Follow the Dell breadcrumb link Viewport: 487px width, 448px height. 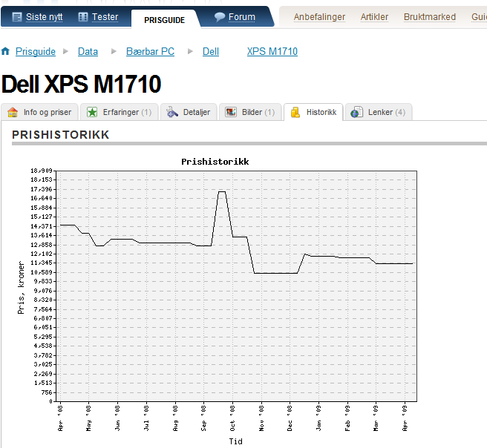pos(211,51)
